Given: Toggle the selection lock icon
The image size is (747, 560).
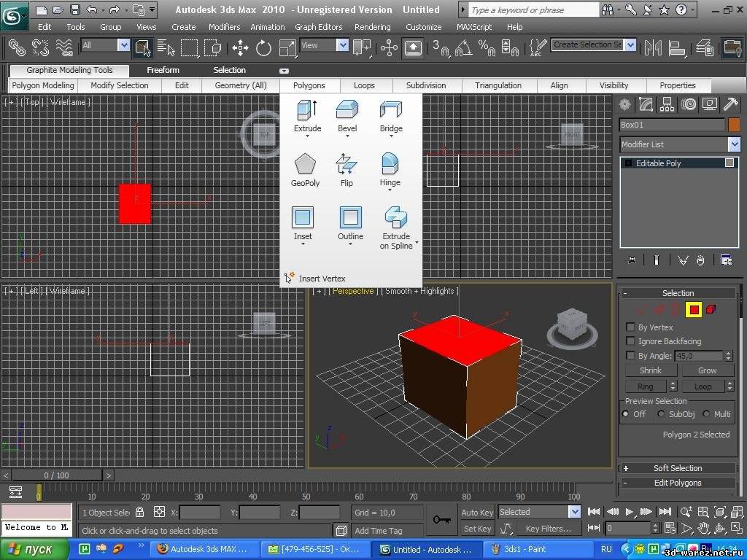Looking at the screenshot, I should point(139,512).
